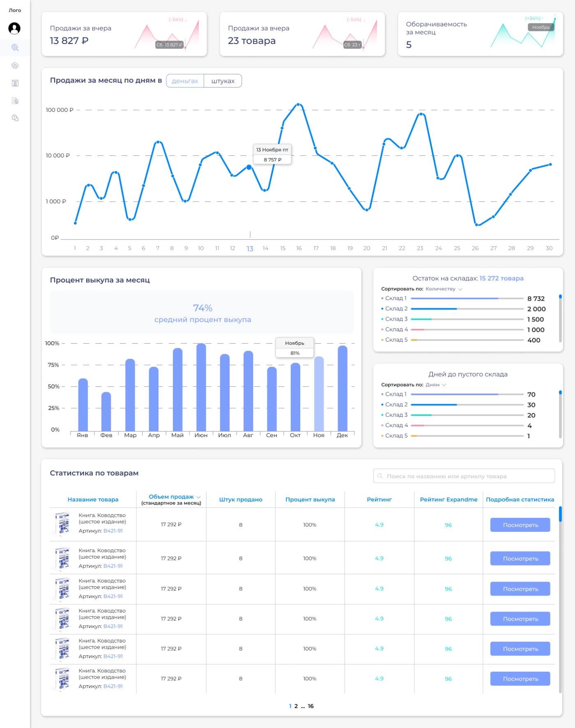Click Посмотреть button in third row
Screen dimensions: 575x728
coord(520,589)
